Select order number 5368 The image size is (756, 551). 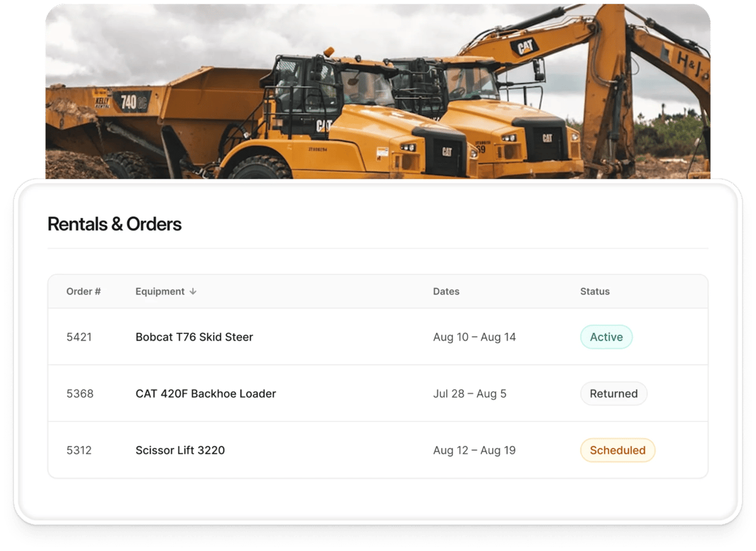(80, 393)
